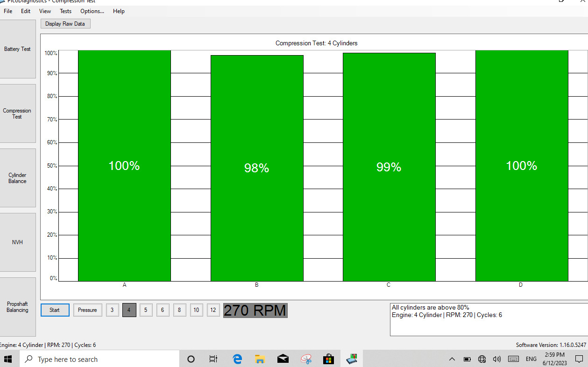Image resolution: width=588 pixels, height=367 pixels.
Task: Click the 270 RPM readout
Action: point(255,311)
